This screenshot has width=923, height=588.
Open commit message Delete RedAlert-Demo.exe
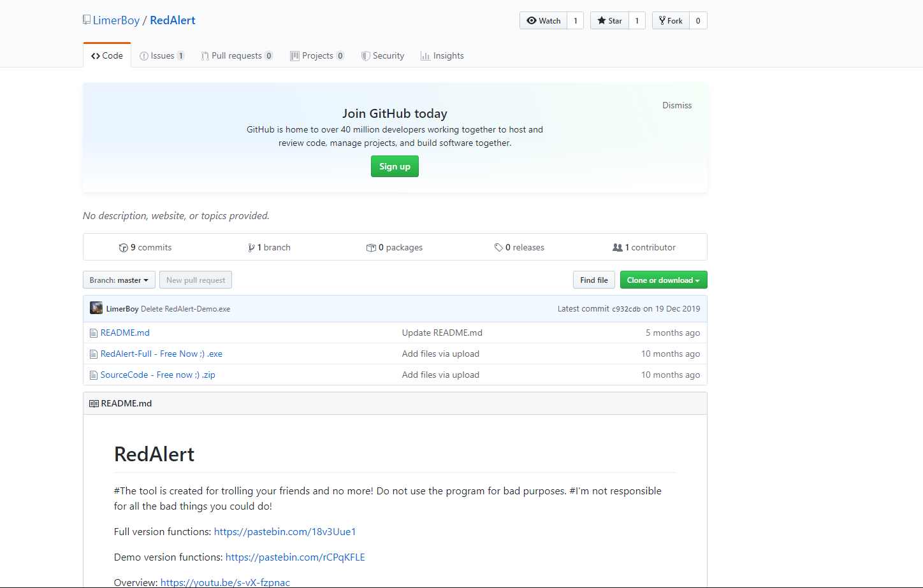click(185, 309)
